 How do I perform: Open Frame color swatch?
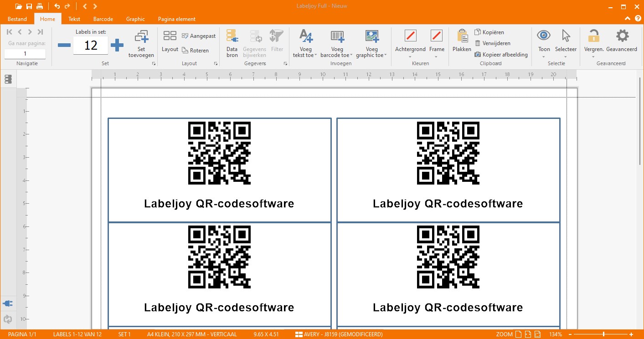437,36
